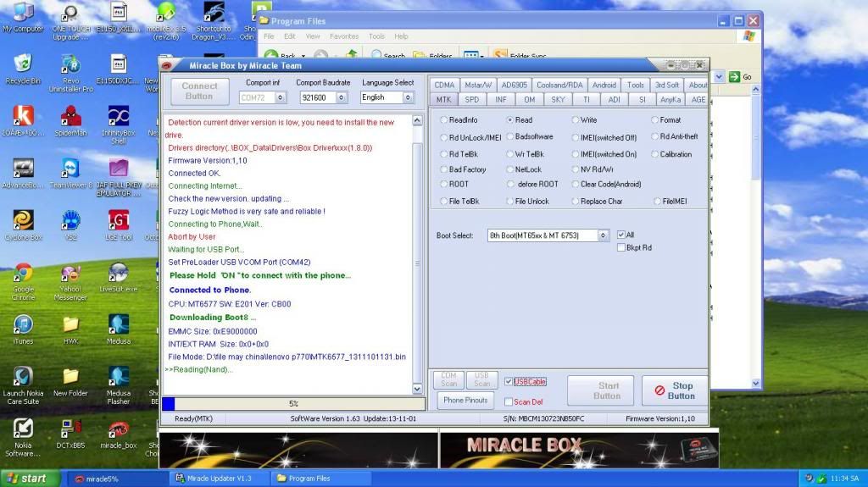The width and height of the screenshot is (868, 487).
Task: Click the COM Scan button
Action: [448, 379]
